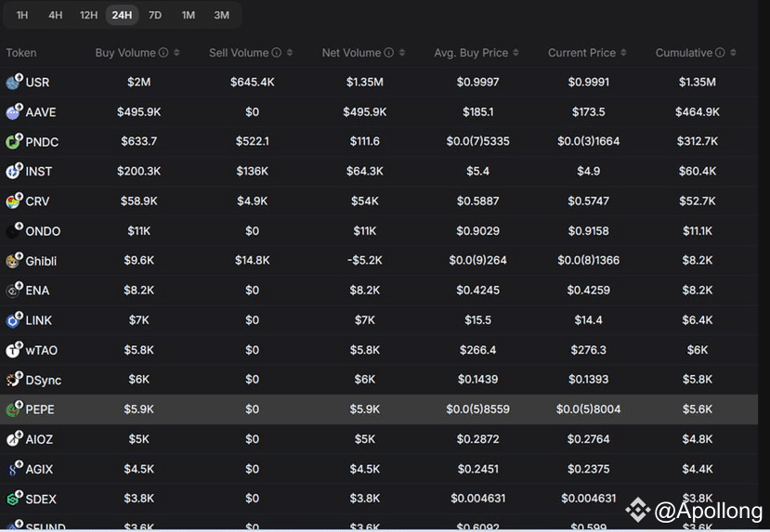Select AIOZ cumulative $4.8K
This screenshot has height=532, width=770.
pos(698,439)
